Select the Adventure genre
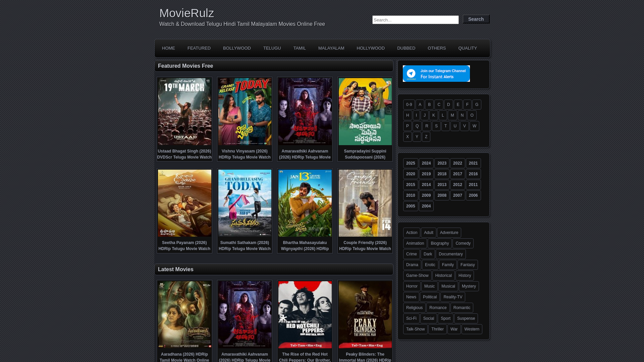 449,233
